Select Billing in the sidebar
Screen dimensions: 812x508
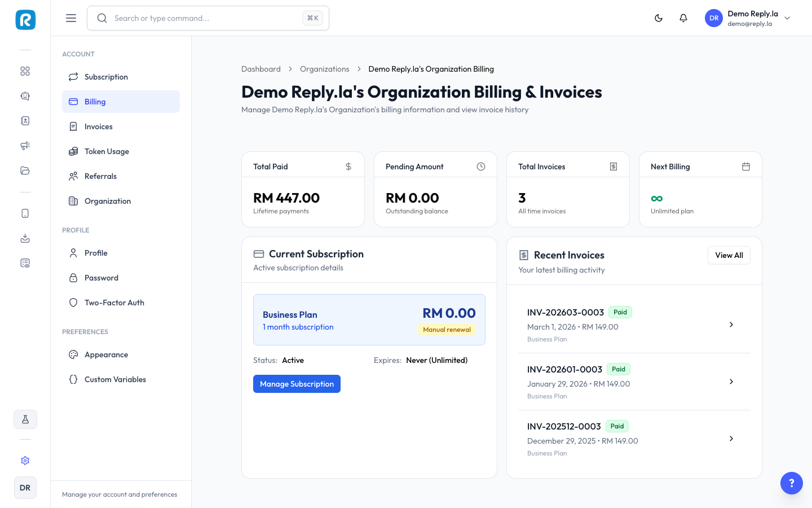[121, 102]
